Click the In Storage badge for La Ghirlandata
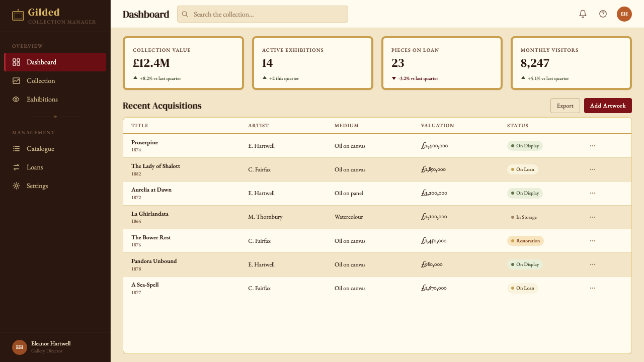This screenshot has width=644, height=362. coord(524,217)
